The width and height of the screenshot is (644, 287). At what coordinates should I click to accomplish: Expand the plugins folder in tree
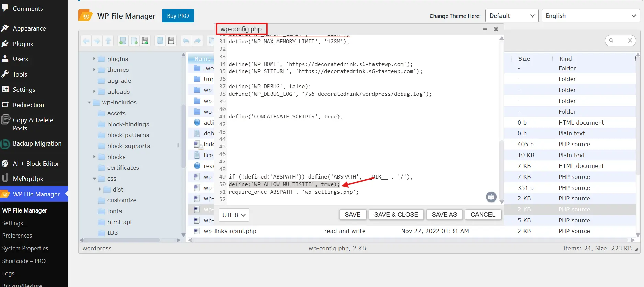coord(94,59)
